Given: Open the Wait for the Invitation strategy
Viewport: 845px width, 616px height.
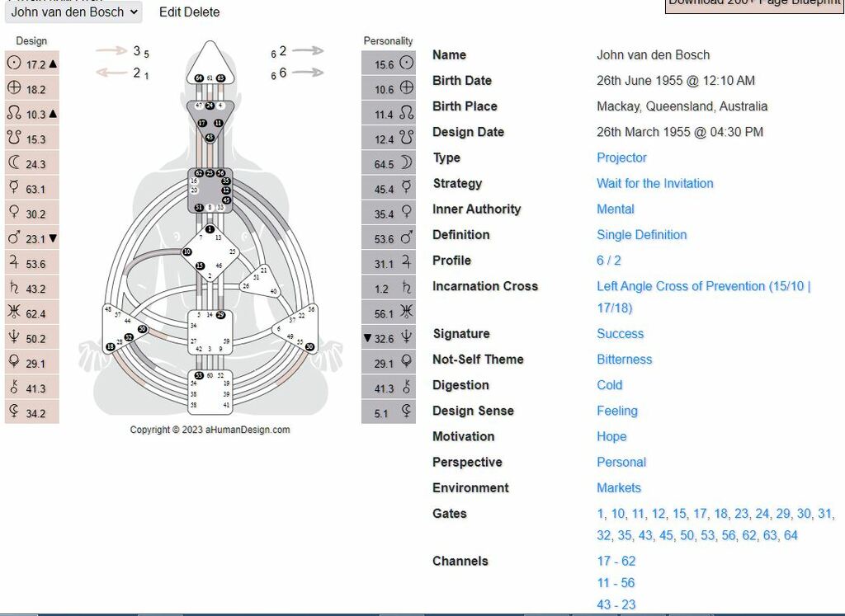Looking at the screenshot, I should (654, 183).
